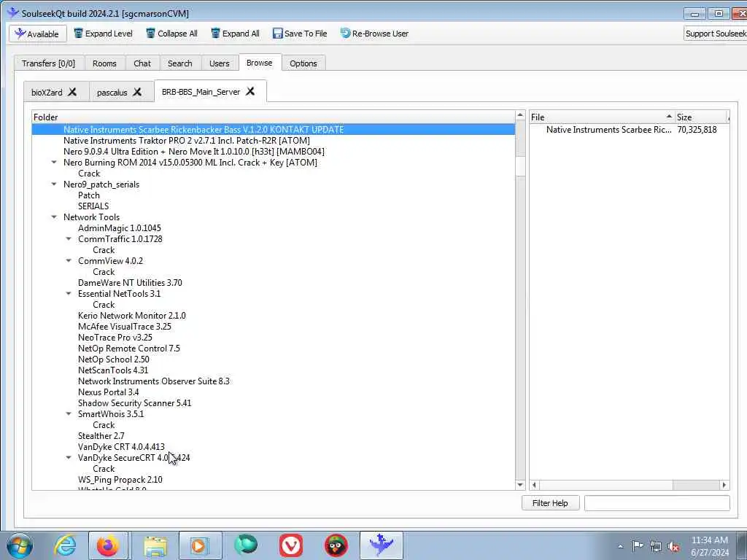Collapse the VanDyke SecureCRT folder
Viewport: 747px width, 560px height.
coord(69,458)
